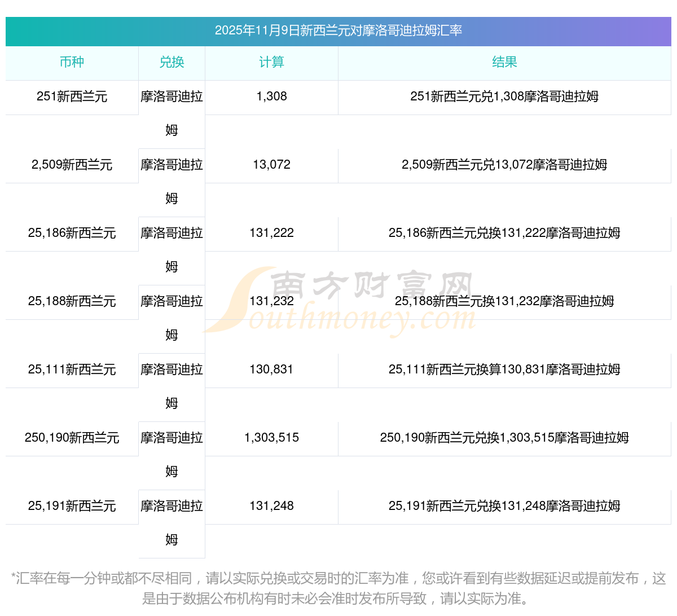Click the 汇率 disclaimer text at bottom
Image resolution: width=677 pixels, height=616 pixels.
point(338,588)
